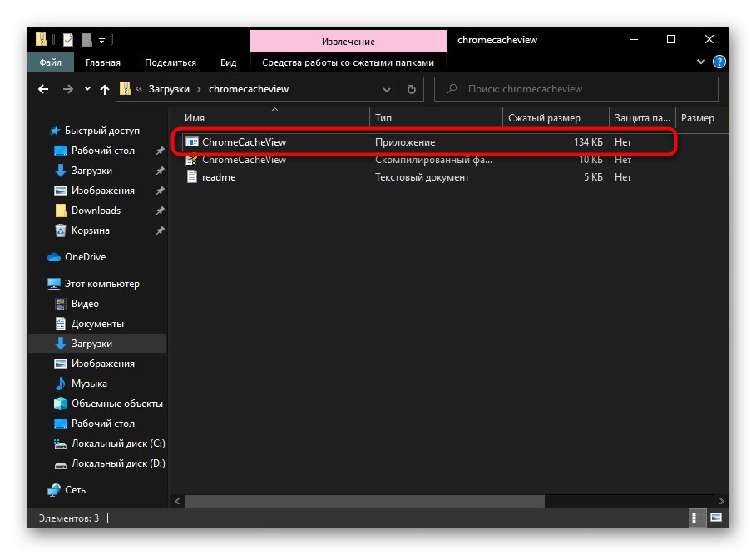The height and width of the screenshot is (555, 756).
Task: Click chromecacheview in the address path
Action: [249, 89]
